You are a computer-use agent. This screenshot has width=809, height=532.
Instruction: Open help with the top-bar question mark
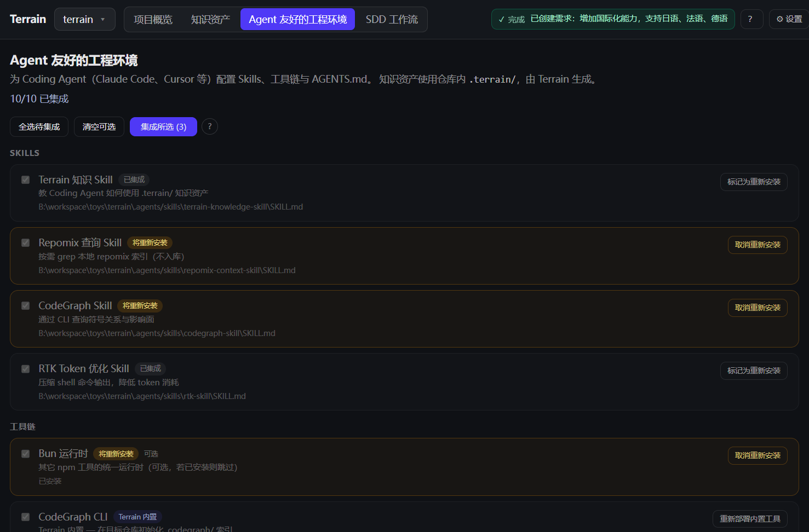point(751,19)
